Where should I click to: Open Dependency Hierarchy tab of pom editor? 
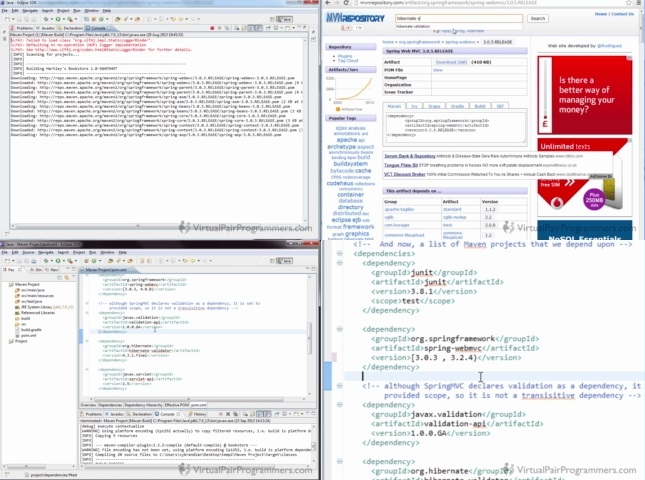point(144,405)
